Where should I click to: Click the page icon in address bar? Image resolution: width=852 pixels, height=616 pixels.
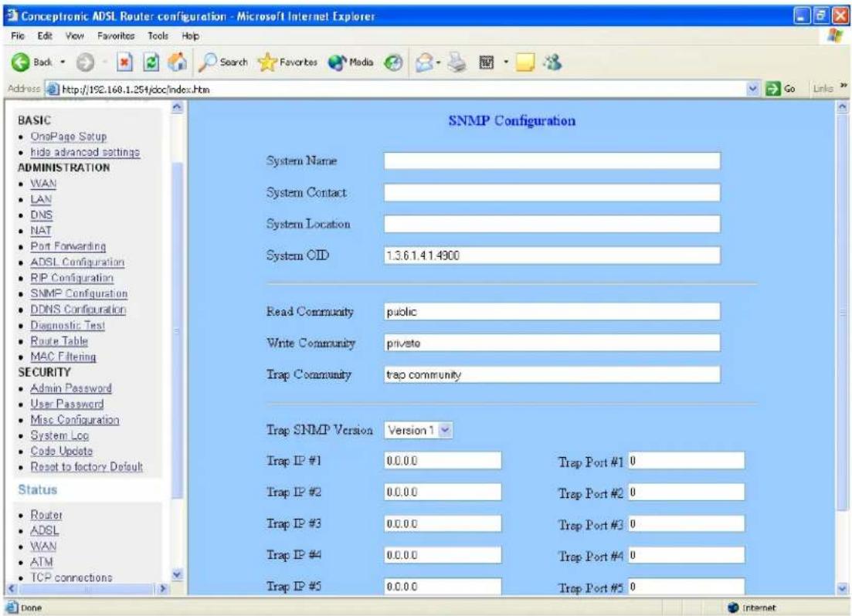(x=53, y=89)
